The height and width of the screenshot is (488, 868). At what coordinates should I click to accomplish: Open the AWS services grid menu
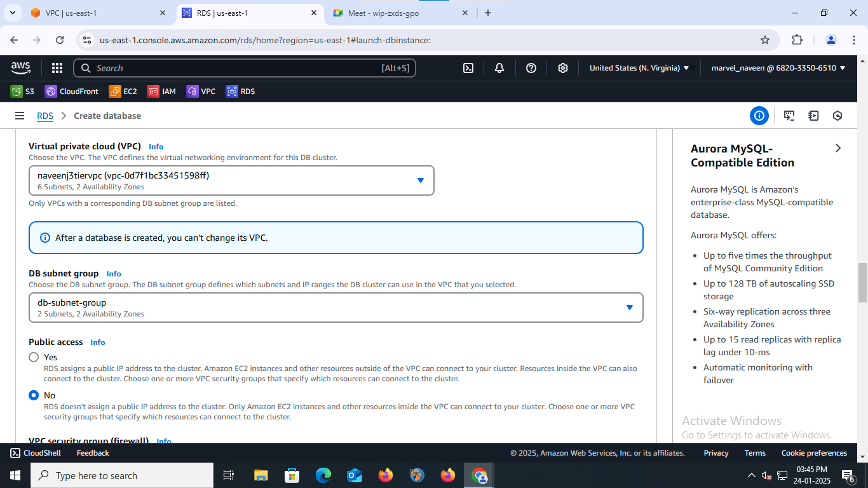click(x=57, y=68)
